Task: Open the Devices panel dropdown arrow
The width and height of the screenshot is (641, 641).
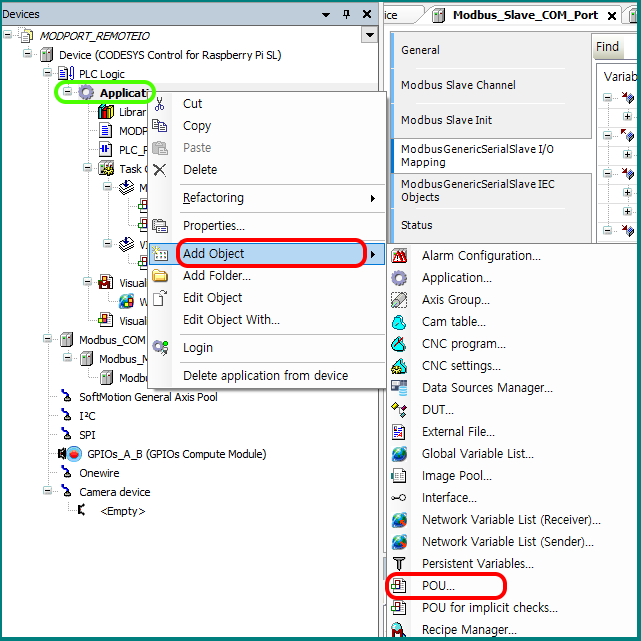Action: coord(327,14)
